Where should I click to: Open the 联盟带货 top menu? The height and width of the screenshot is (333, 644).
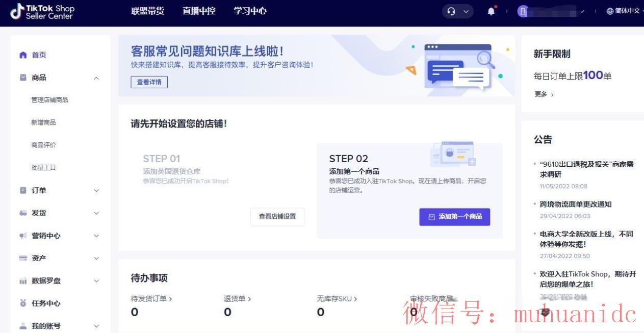pyautogui.click(x=148, y=11)
